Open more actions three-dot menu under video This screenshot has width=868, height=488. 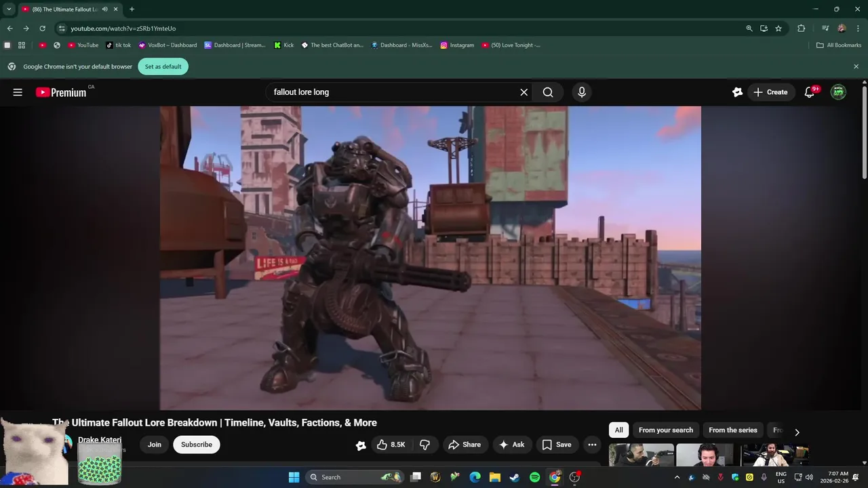592,445
